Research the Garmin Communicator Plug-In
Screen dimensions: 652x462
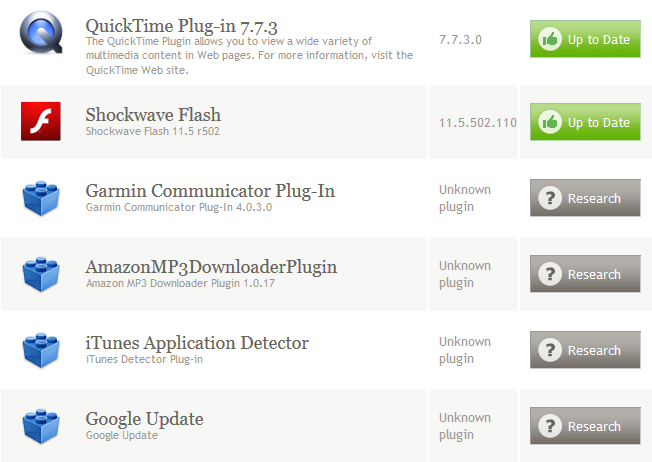point(585,198)
